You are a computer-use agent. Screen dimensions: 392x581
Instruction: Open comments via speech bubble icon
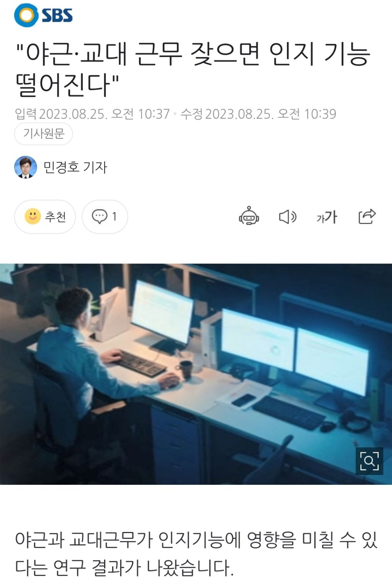100,216
